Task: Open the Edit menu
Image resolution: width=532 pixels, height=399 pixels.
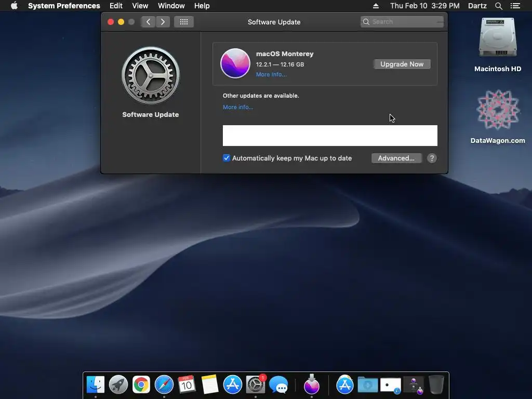Action: pyautogui.click(x=116, y=6)
